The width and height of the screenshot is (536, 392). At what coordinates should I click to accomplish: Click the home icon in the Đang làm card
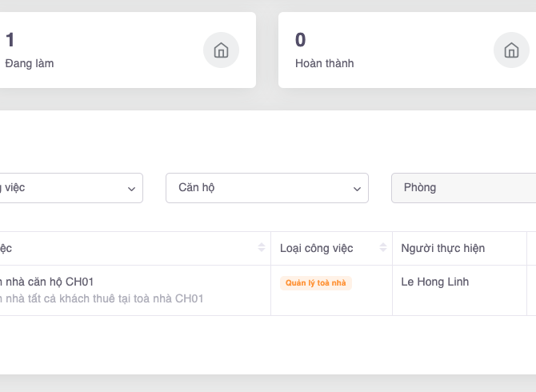[x=221, y=50]
